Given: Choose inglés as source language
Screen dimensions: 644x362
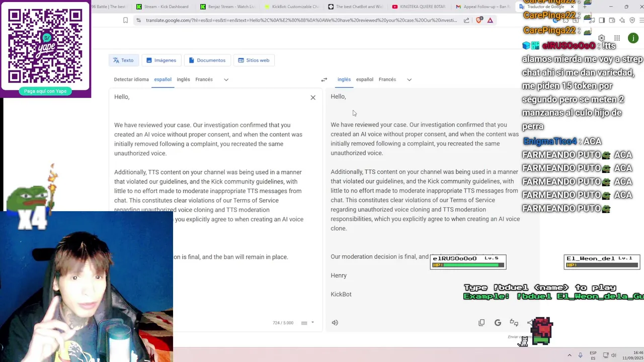Looking at the screenshot, I should (x=183, y=79).
